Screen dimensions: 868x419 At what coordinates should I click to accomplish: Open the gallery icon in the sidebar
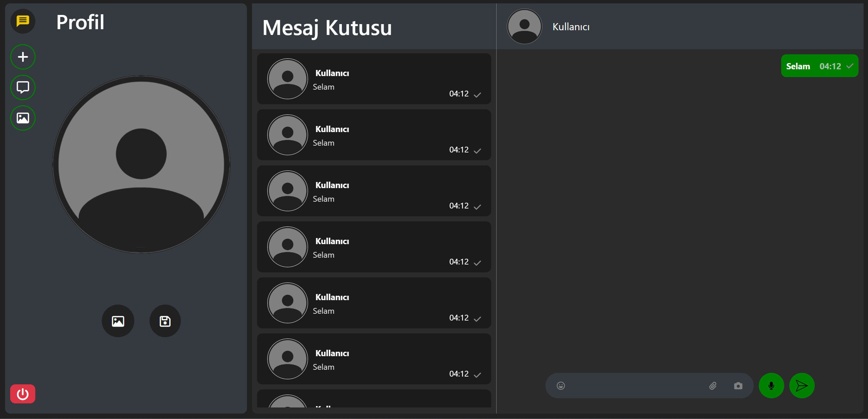coord(22,118)
